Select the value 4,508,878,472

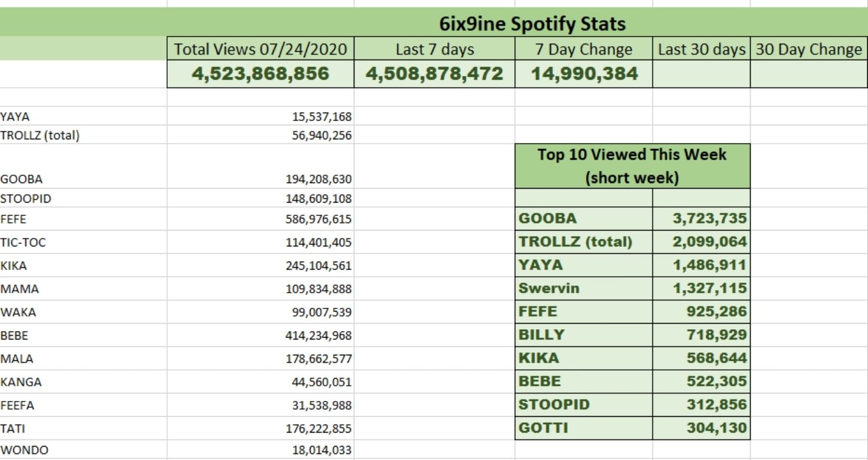pos(435,74)
